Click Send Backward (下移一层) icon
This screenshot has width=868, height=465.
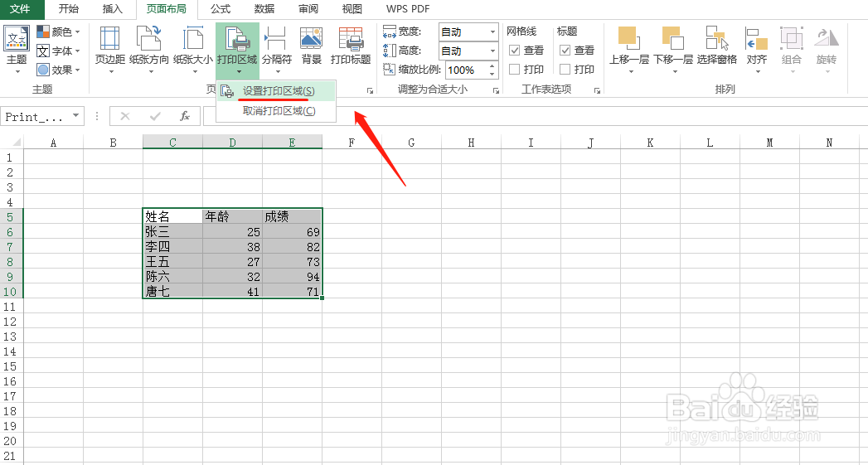click(672, 39)
